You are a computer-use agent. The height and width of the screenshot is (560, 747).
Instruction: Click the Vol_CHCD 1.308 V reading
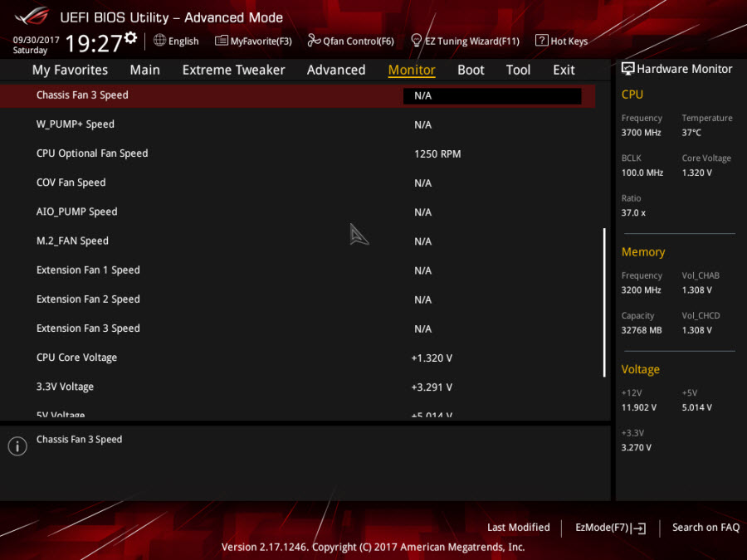pos(697,330)
